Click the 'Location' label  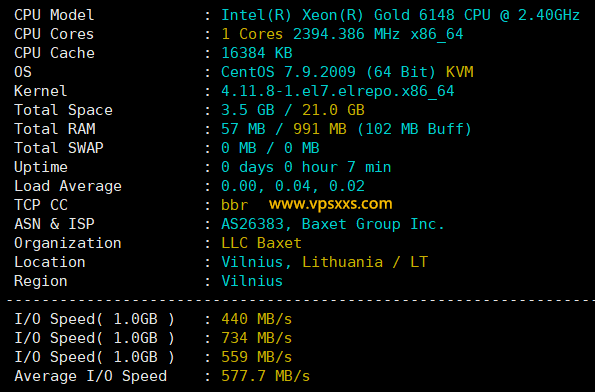click(50, 262)
